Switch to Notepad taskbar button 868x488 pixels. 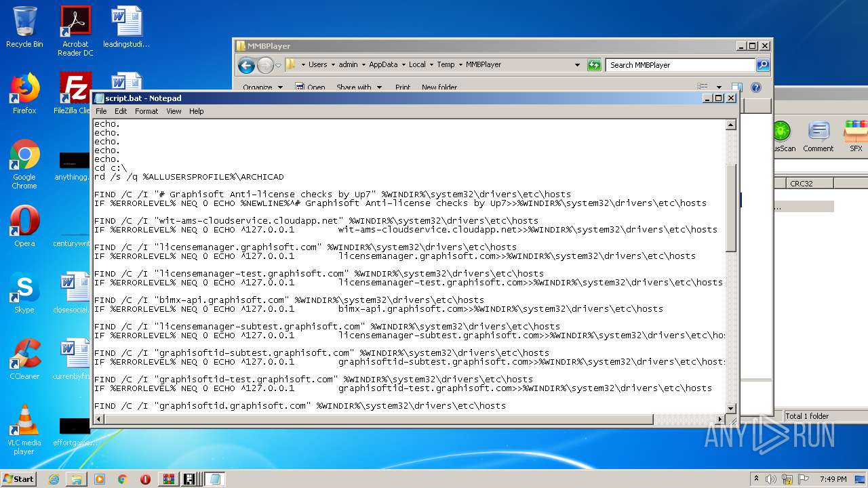(215, 479)
